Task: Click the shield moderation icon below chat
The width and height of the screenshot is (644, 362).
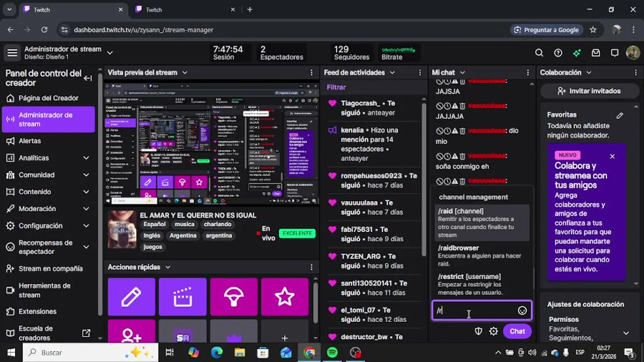Action: pyautogui.click(x=478, y=331)
